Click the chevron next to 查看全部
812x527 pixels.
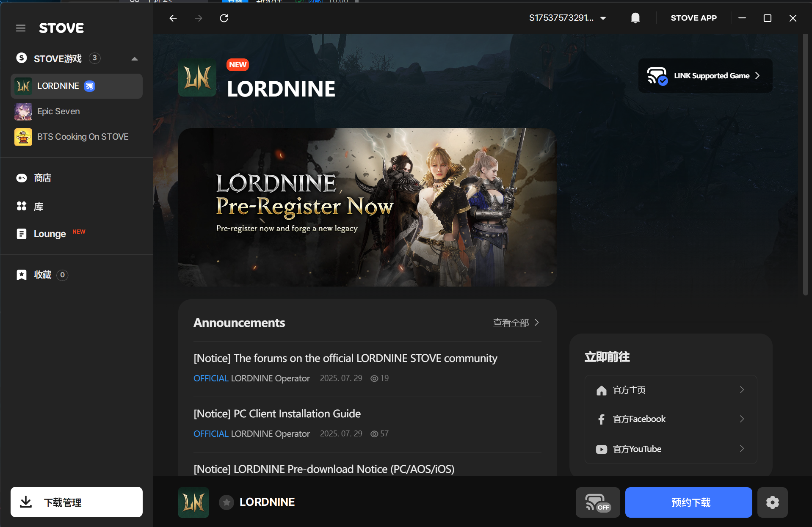point(537,323)
